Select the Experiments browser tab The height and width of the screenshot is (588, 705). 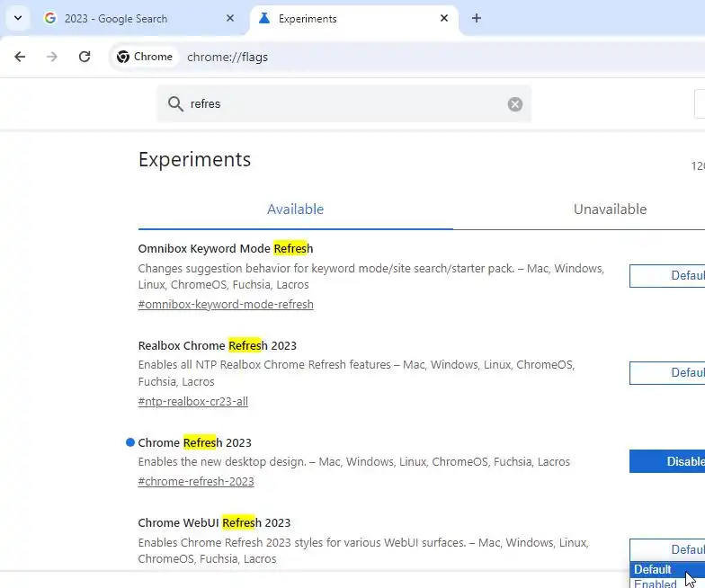(x=354, y=18)
